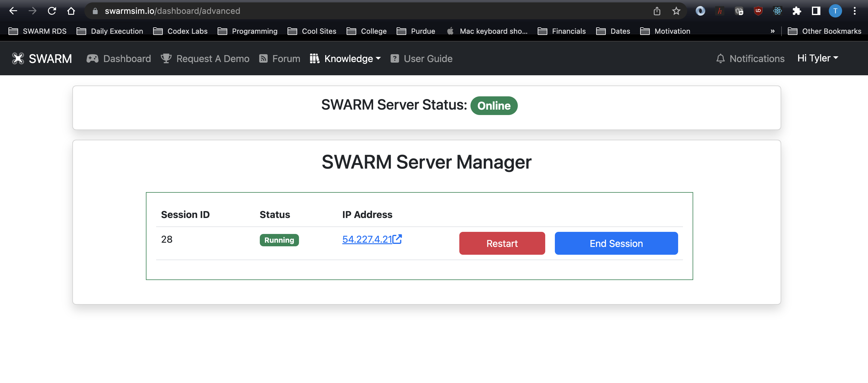Click the Restart session button
The height and width of the screenshot is (383, 868).
[x=502, y=243]
